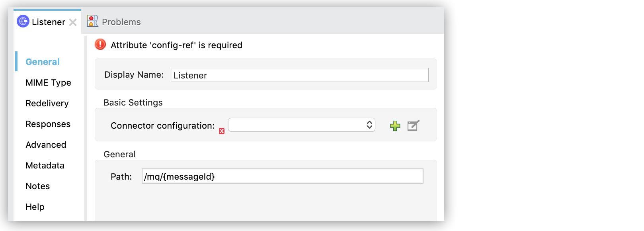Click the Problems view icon
This screenshot has width=644, height=231.
(x=92, y=21)
